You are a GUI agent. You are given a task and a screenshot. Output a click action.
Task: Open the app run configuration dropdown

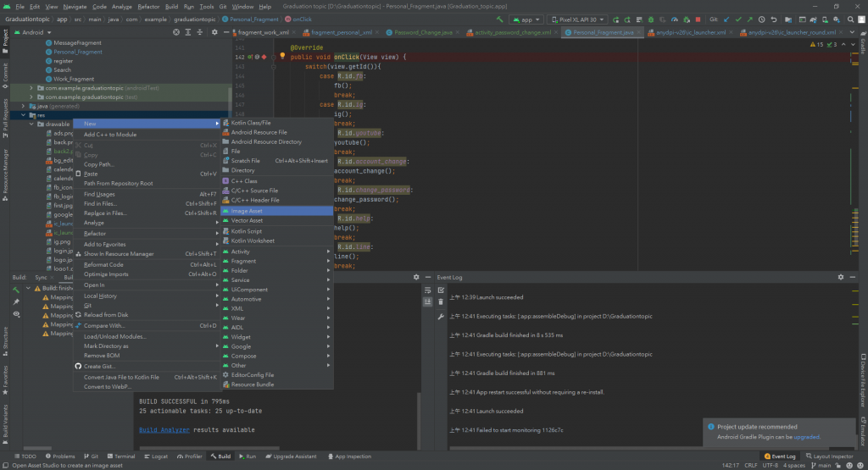(x=526, y=19)
